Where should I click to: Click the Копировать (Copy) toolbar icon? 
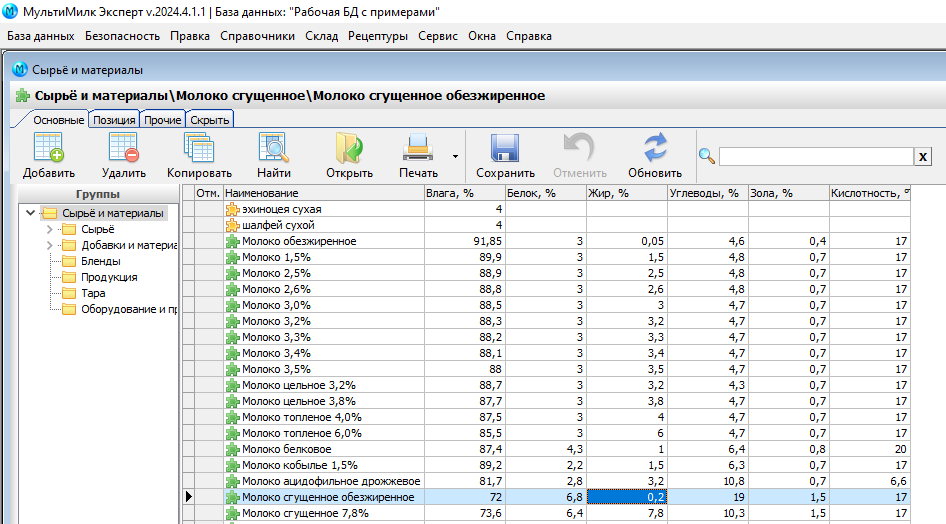pos(199,148)
